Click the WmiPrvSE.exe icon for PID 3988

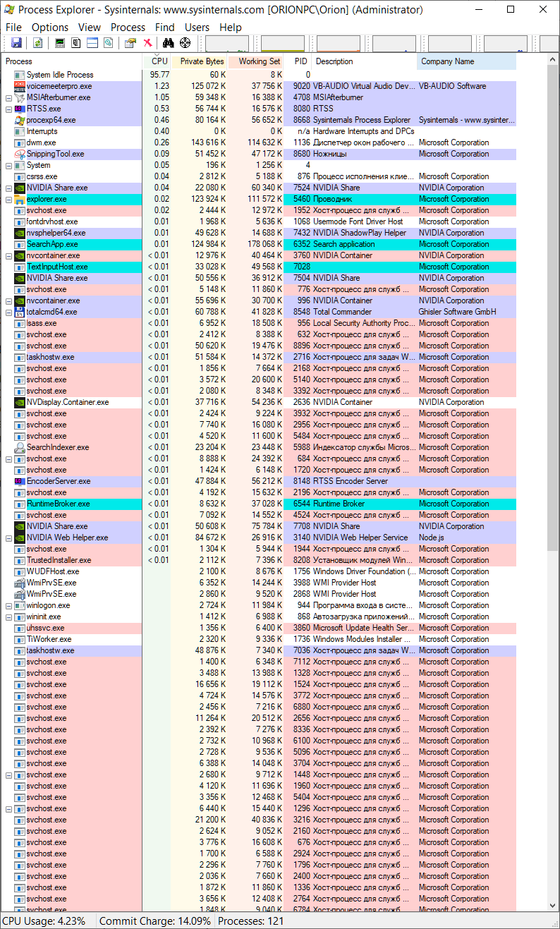[x=20, y=583]
